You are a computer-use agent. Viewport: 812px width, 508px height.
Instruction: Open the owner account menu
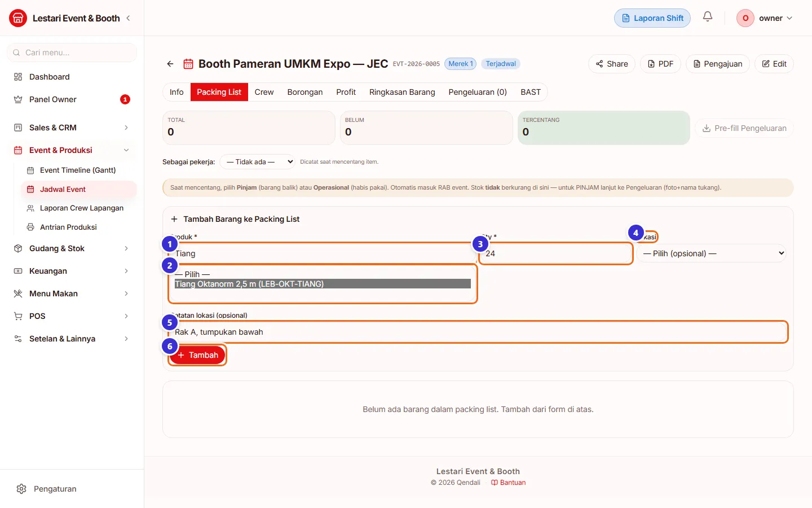pos(765,18)
